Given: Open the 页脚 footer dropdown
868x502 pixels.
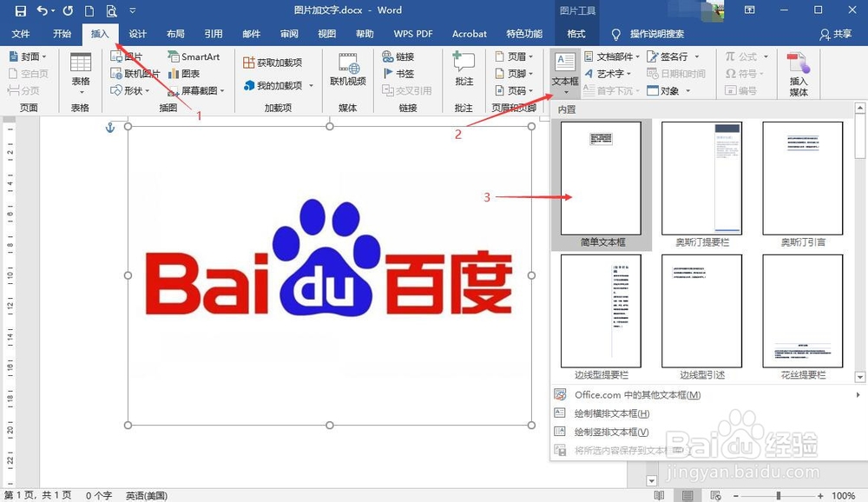Looking at the screenshot, I should tap(514, 74).
